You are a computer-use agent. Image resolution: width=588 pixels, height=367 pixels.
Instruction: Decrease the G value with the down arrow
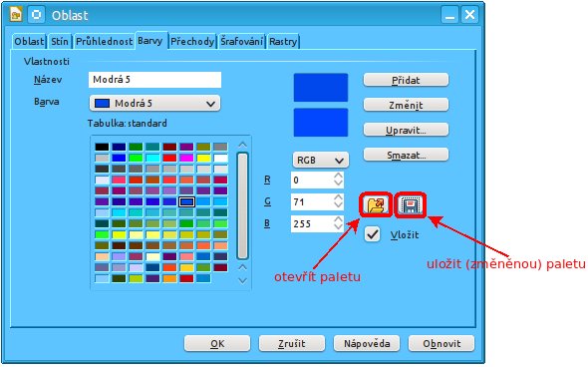click(x=338, y=205)
